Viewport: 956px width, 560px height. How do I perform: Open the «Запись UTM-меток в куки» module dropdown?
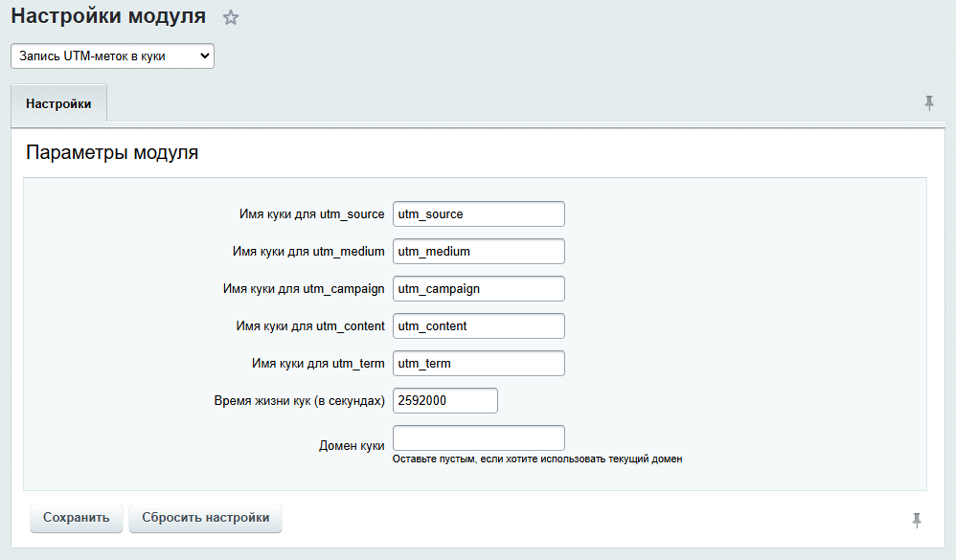[112, 56]
